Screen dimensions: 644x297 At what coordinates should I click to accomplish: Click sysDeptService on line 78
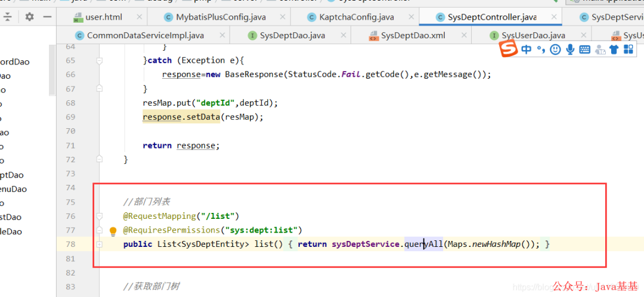(366, 245)
